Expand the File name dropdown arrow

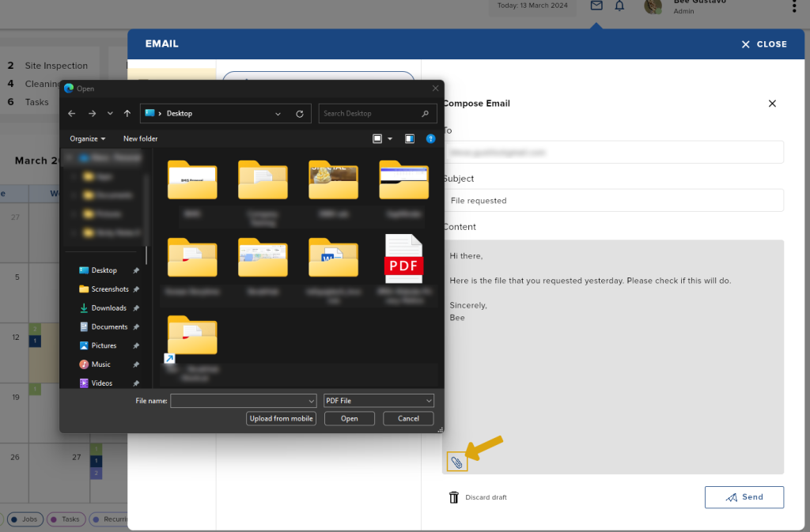(x=311, y=401)
